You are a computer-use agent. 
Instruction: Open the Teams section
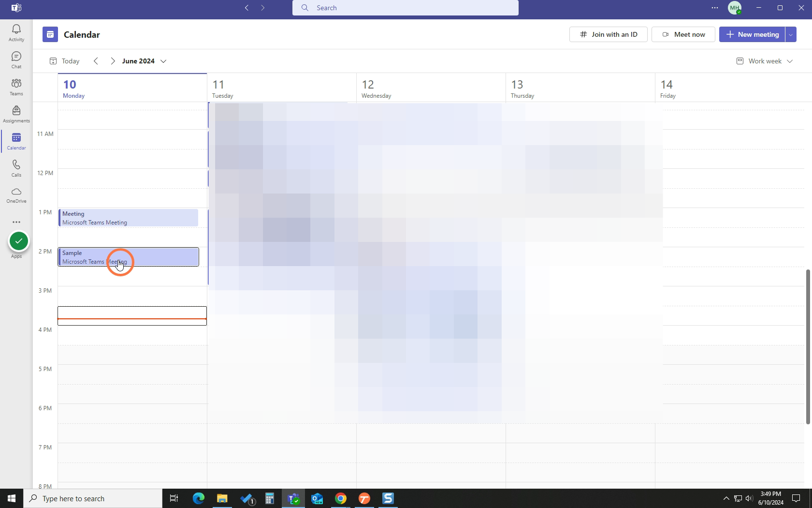click(x=16, y=87)
